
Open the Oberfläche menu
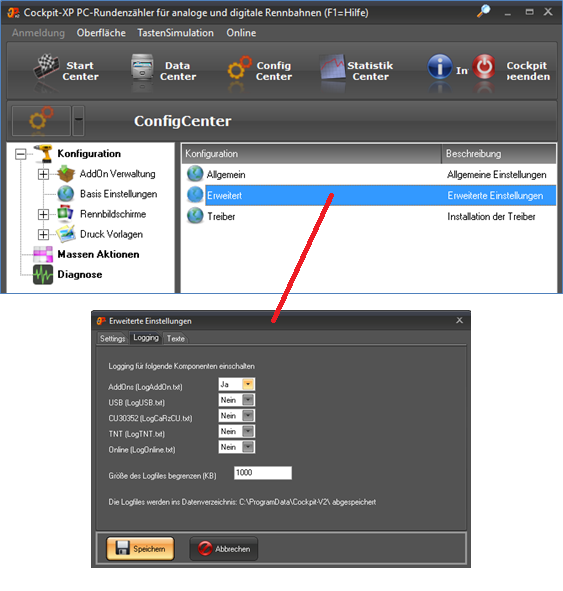click(x=101, y=33)
